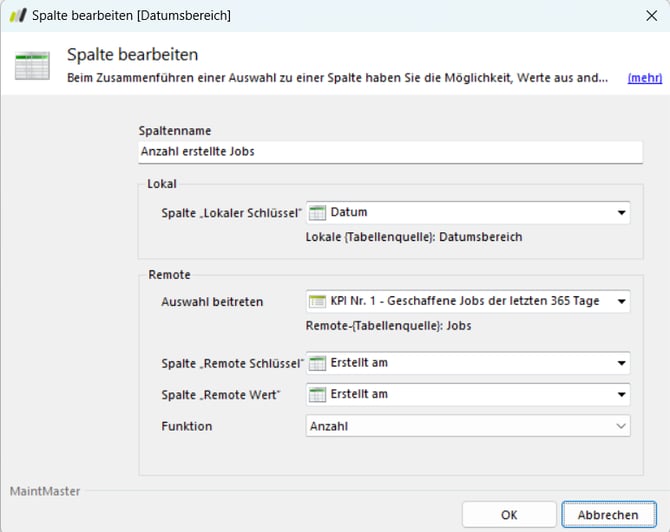Expand the Auswahl beitreten dropdown arrow
This screenshot has width=670, height=532.
[x=621, y=301]
